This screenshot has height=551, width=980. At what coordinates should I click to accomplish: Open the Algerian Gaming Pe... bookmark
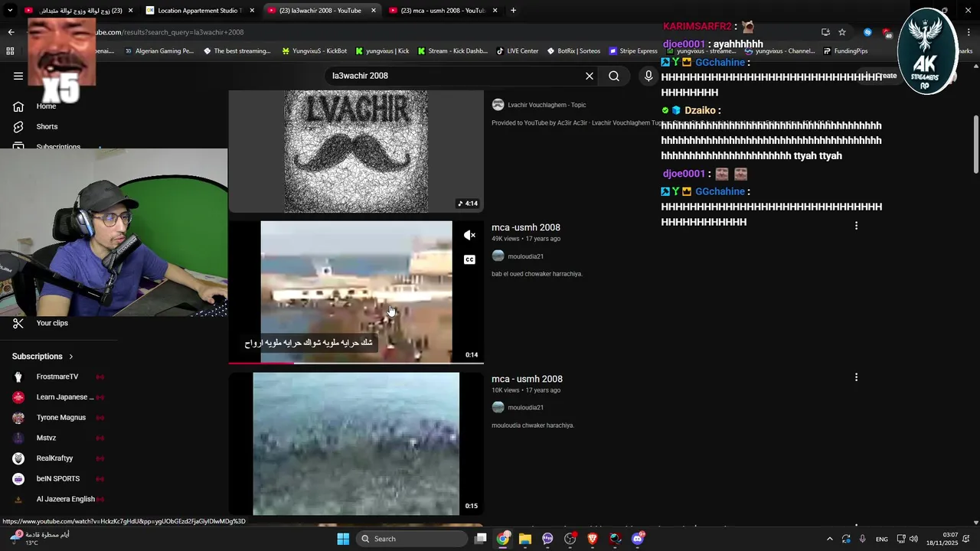coord(159,51)
